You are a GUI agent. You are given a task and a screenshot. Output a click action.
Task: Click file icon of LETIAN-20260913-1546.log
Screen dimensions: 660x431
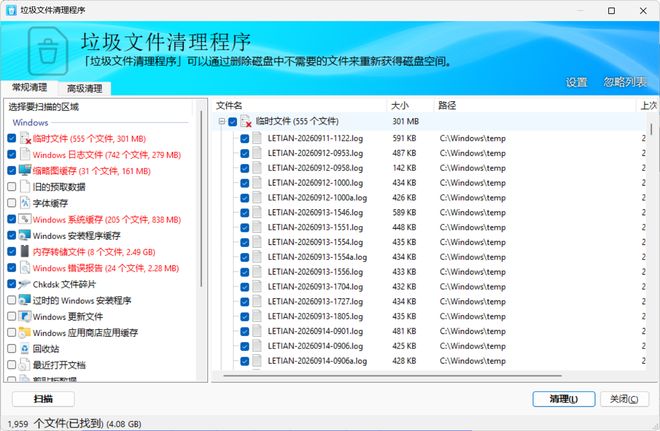point(257,212)
